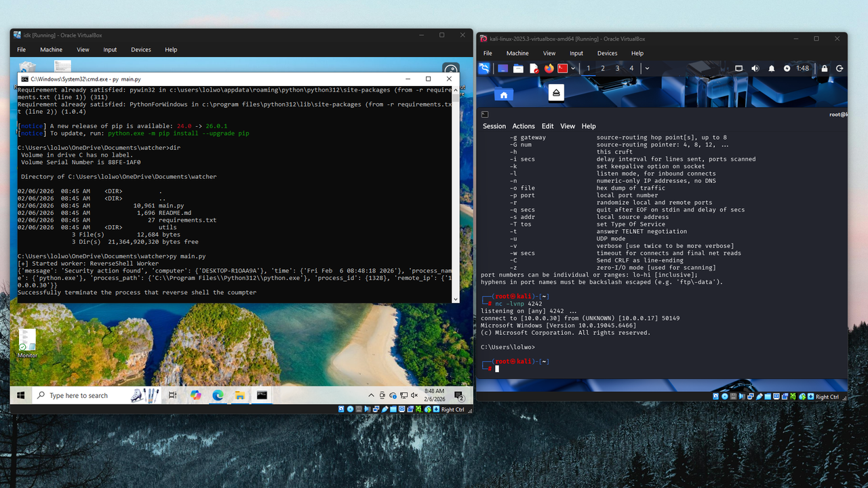Viewport: 868px width, 488px height.
Task: Open the File menu of Kali VirtualBox window
Action: pos(488,53)
